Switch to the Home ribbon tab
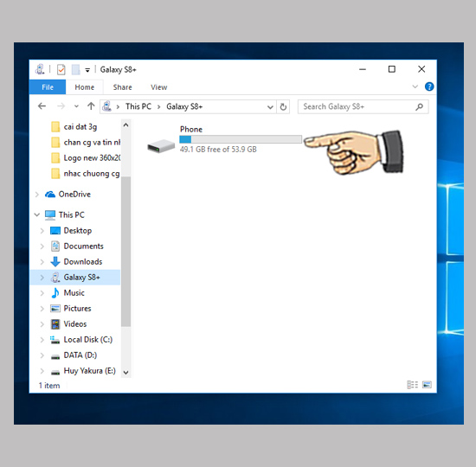476x467 pixels. tap(85, 87)
